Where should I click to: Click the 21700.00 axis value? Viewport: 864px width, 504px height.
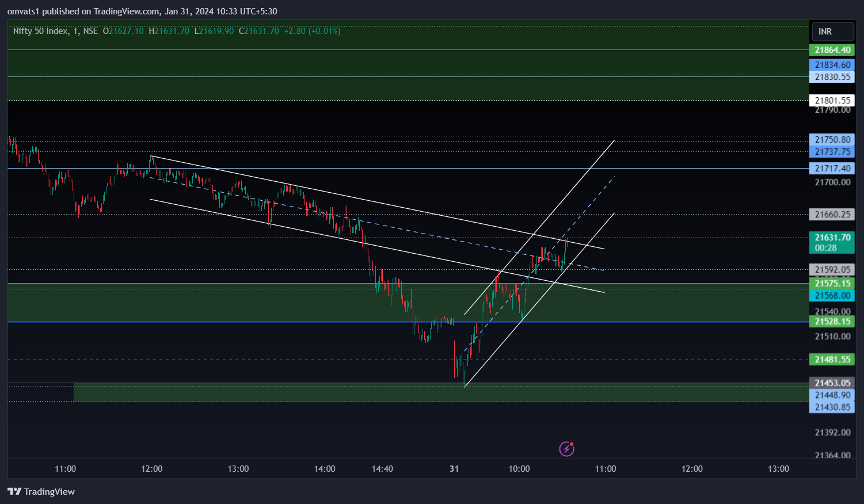(832, 182)
